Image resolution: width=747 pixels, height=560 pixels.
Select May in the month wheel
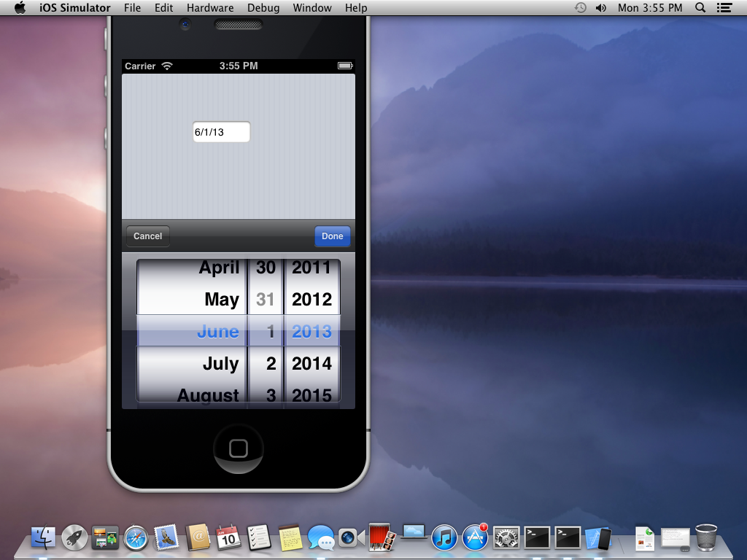[x=222, y=300]
